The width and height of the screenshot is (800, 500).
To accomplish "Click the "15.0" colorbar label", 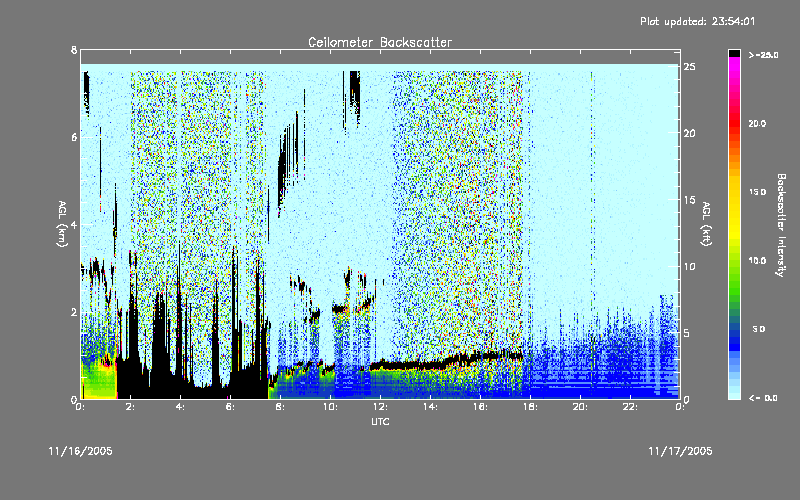I will [x=757, y=192].
